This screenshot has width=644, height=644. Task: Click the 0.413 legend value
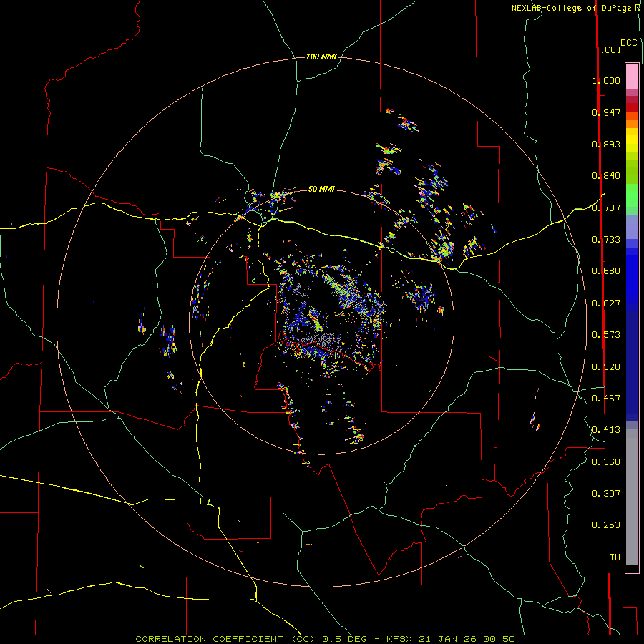pos(606,430)
